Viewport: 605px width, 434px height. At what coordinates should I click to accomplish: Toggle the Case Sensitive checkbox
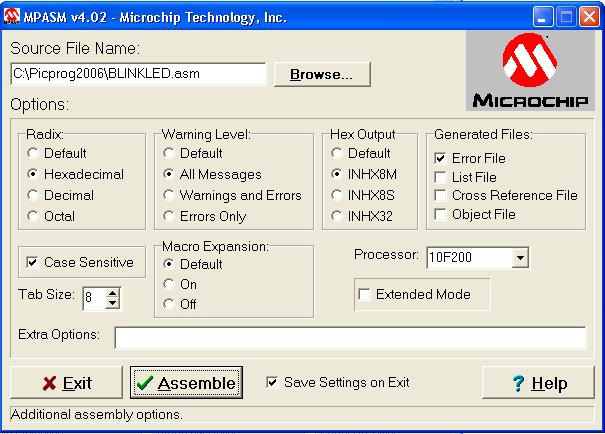tap(31, 262)
